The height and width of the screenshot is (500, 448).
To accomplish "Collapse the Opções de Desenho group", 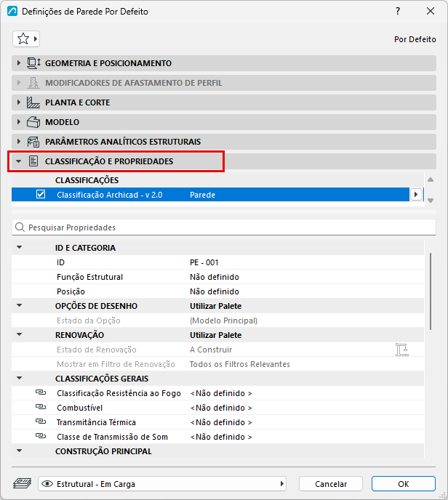I will 20,305.
